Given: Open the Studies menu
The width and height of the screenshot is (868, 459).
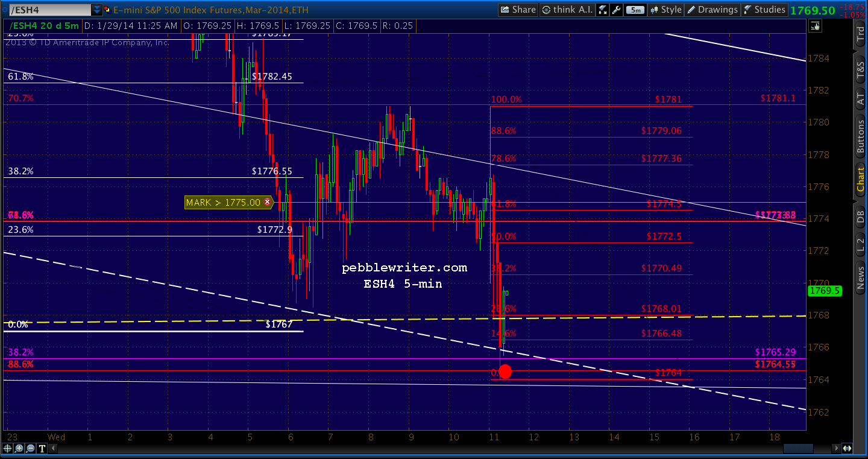Looking at the screenshot, I should pyautogui.click(x=764, y=10).
